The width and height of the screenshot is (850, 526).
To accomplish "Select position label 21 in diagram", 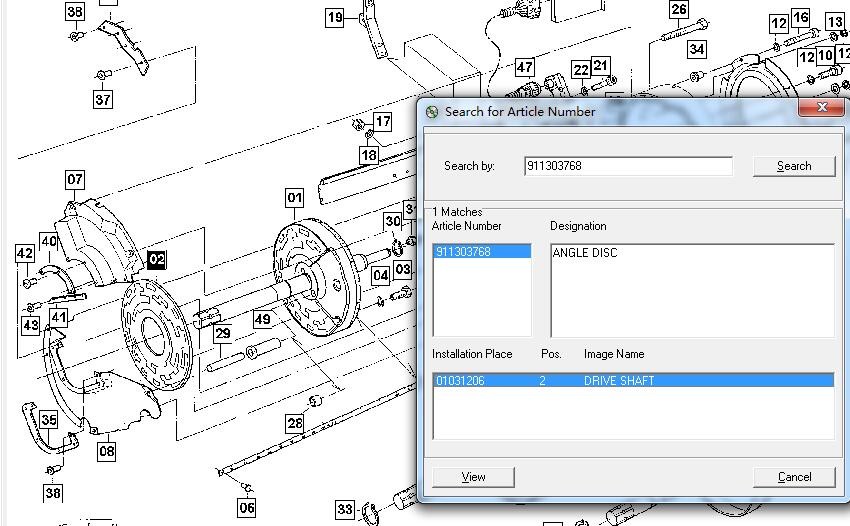I will (600, 66).
